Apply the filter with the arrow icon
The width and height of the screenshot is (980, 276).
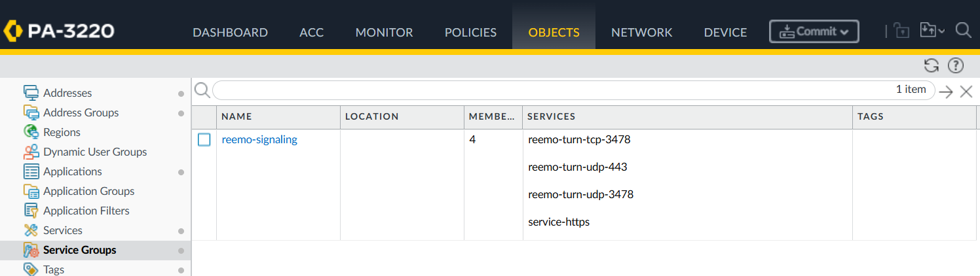tap(945, 92)
